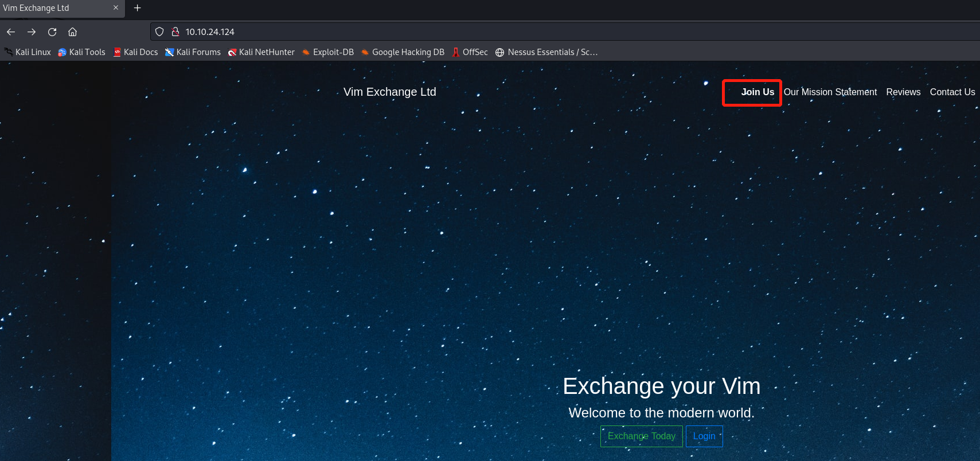Click the browser Back arrow

coord(11,32)
